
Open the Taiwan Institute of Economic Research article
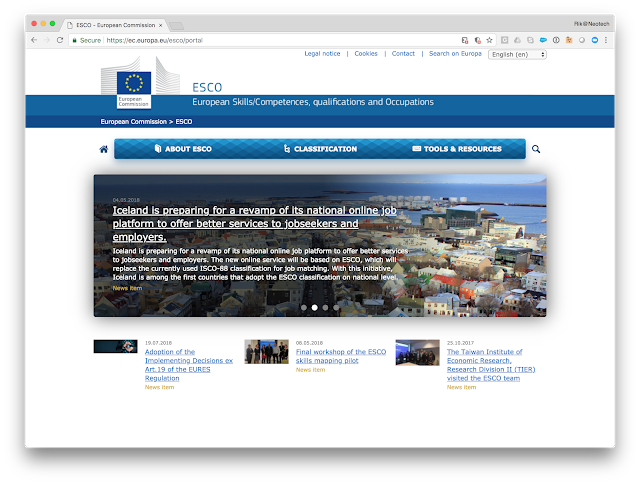[x=491, y=365]
